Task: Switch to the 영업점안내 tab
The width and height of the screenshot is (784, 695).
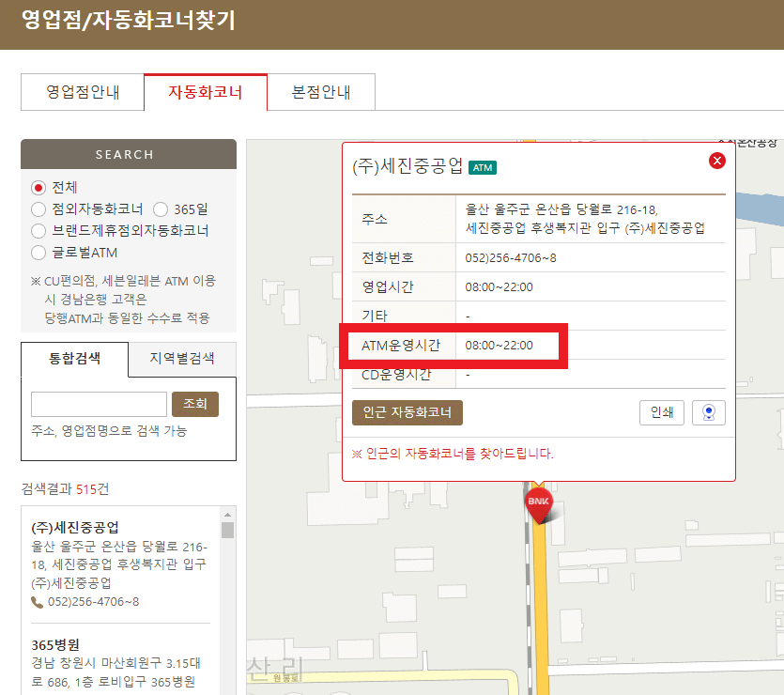Action: (82, 92)
